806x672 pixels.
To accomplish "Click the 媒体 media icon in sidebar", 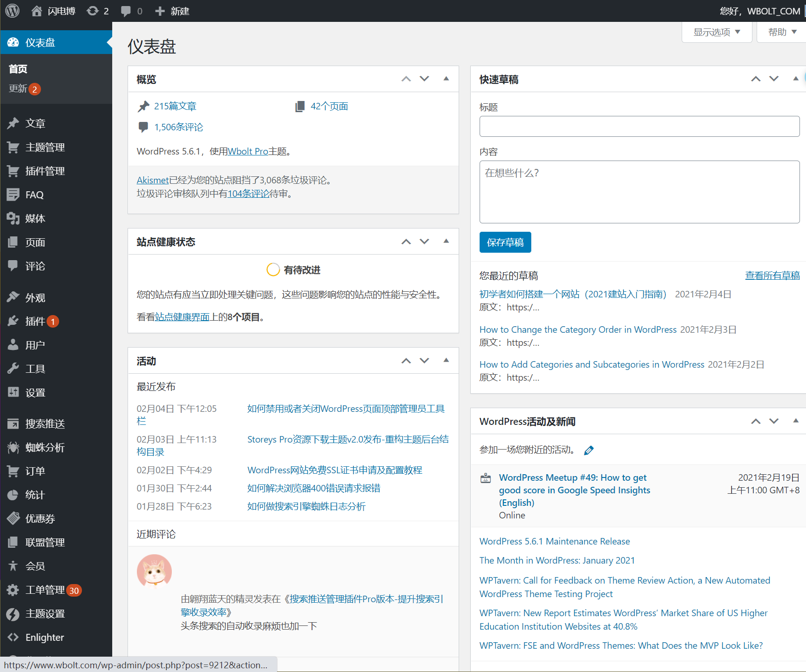I will coord(13,218).
